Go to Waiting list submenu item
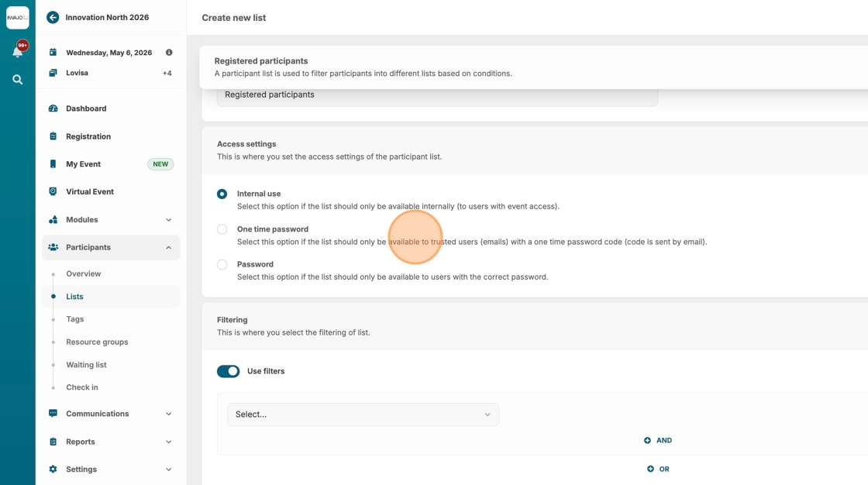 pyautogui.click(x=86, y=365)
